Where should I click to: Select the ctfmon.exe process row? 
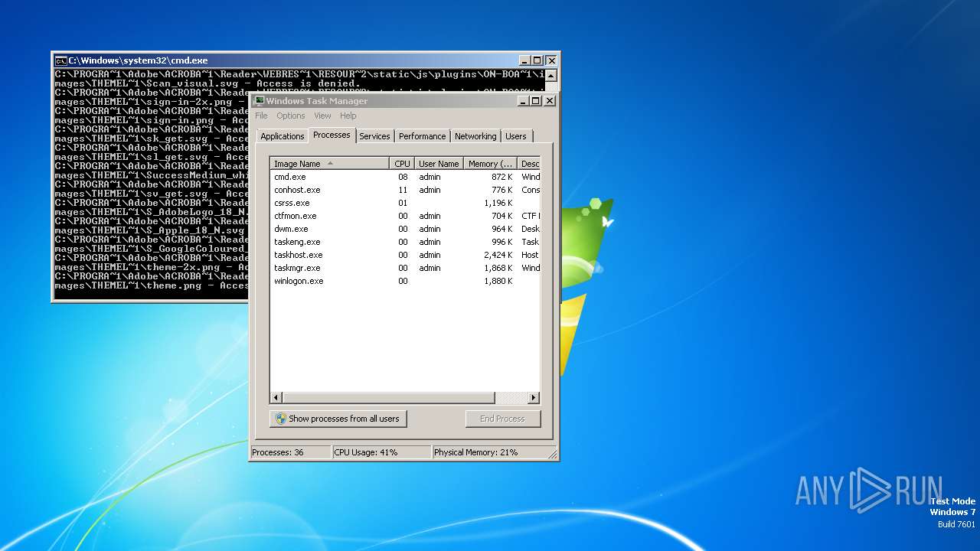(405, 216)
